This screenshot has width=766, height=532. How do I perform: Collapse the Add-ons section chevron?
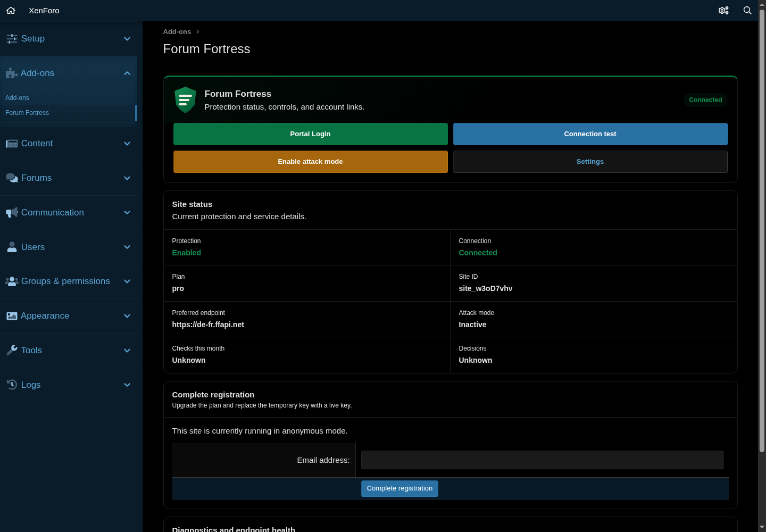pos(127,73)
